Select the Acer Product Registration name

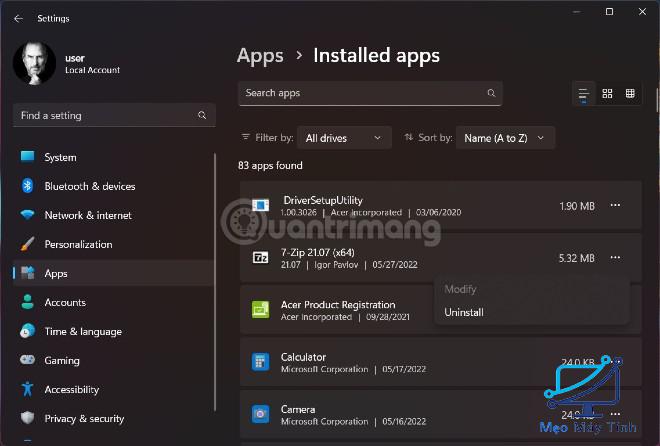point(338,305)
